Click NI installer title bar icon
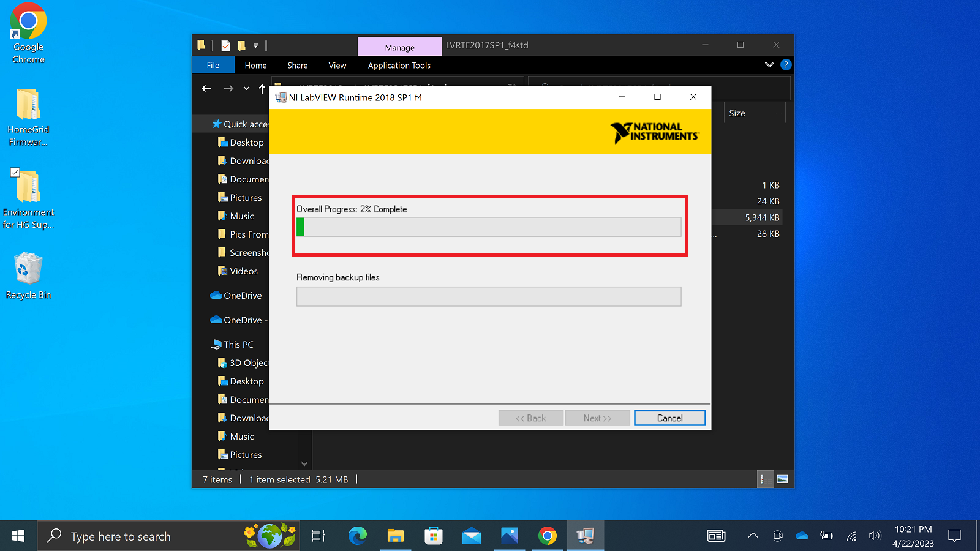This screenshot has width=980, height=551. pos(281,97)
